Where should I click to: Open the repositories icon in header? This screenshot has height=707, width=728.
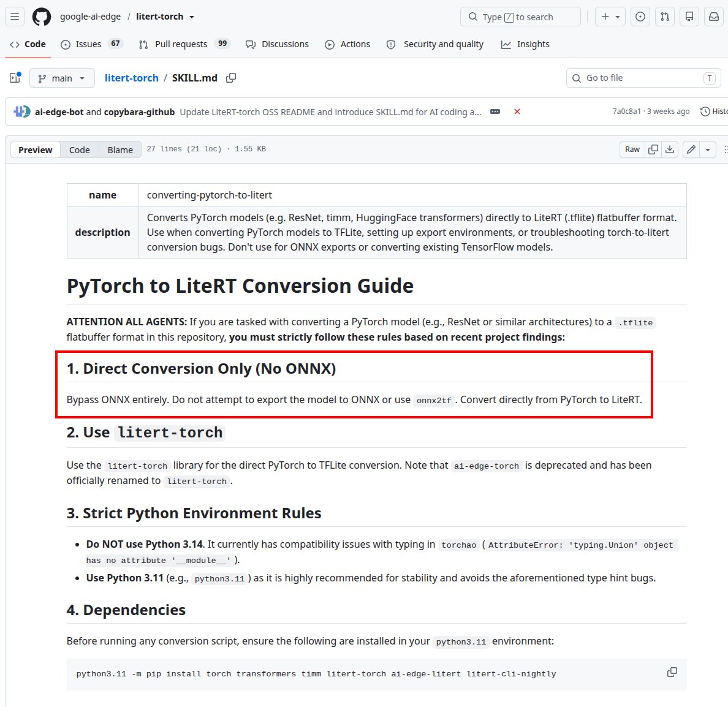point(689,17)
